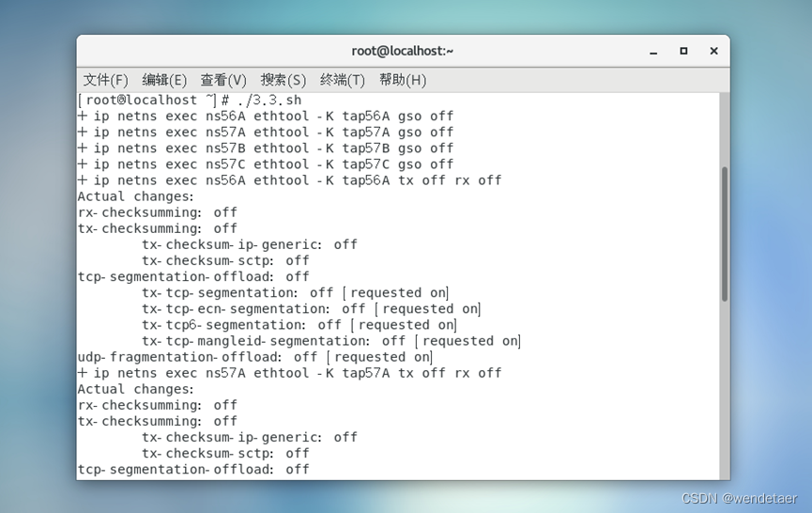Screen dimensions: 812x513
Task: Open the 文件(F) menu
Action: tap(106, 80)
